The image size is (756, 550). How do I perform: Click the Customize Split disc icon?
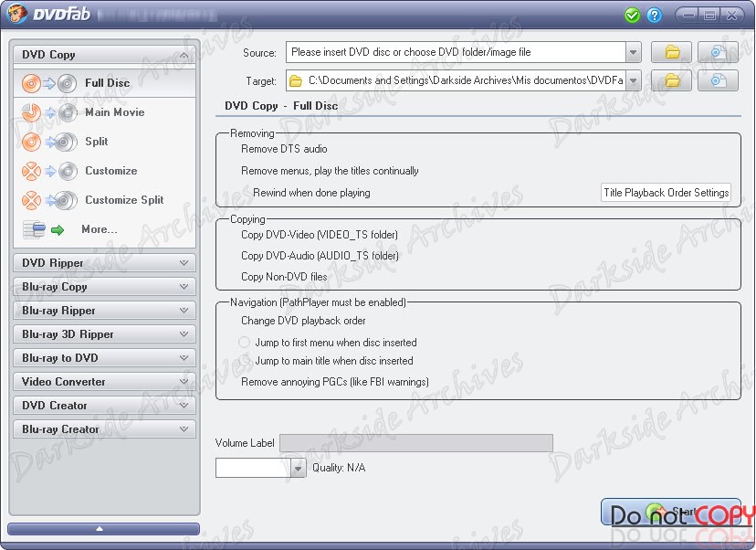(48, 200)
